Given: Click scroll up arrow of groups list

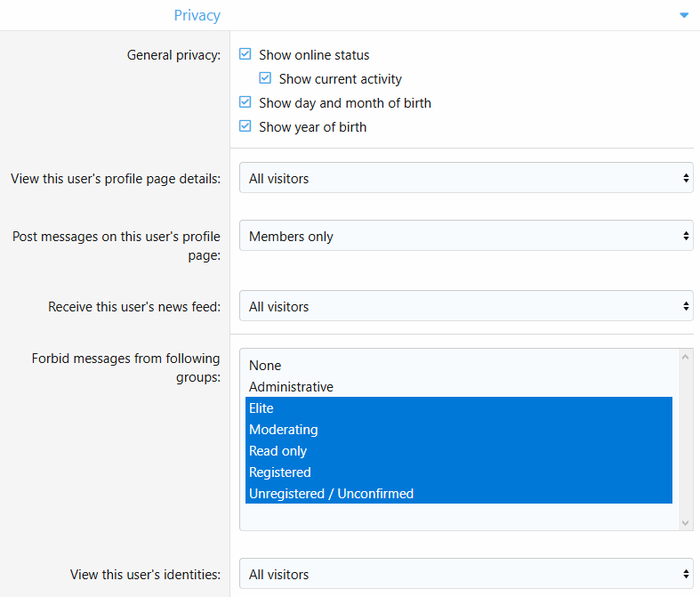Looking at the screenshot, I should click(685, 357).
